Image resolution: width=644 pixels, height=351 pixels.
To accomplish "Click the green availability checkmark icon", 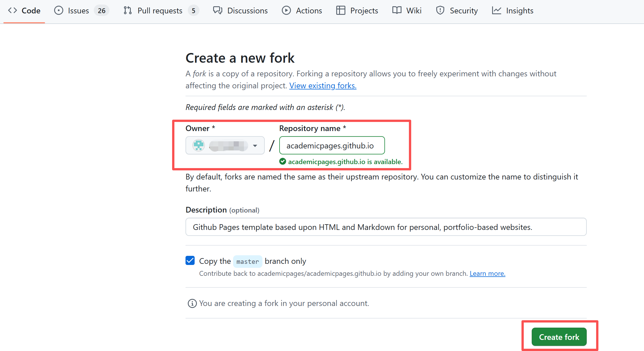I will click(x=282, y=162).
